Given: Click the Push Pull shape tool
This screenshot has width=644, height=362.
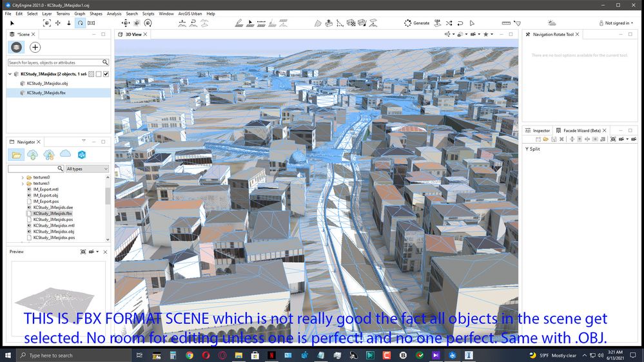Looking at the screenshot, I should click(329, 23).
